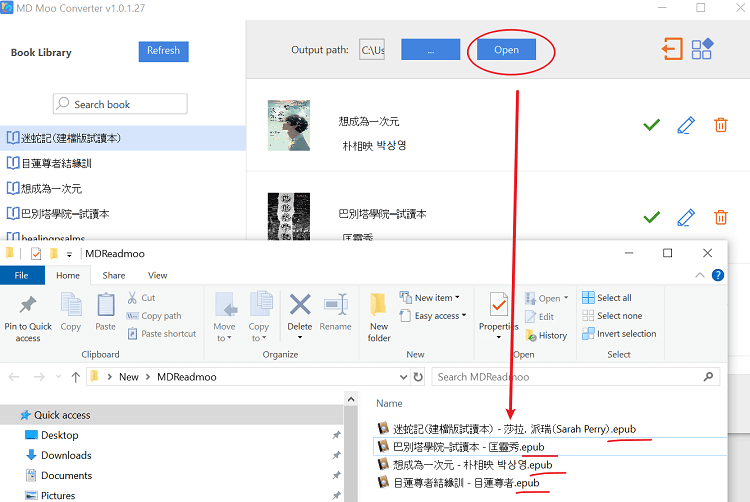Image resolution: width=750 pixels, height=502 pixels.
Task: Open recent locations dropdown arrow
Action: pos(58,377)
